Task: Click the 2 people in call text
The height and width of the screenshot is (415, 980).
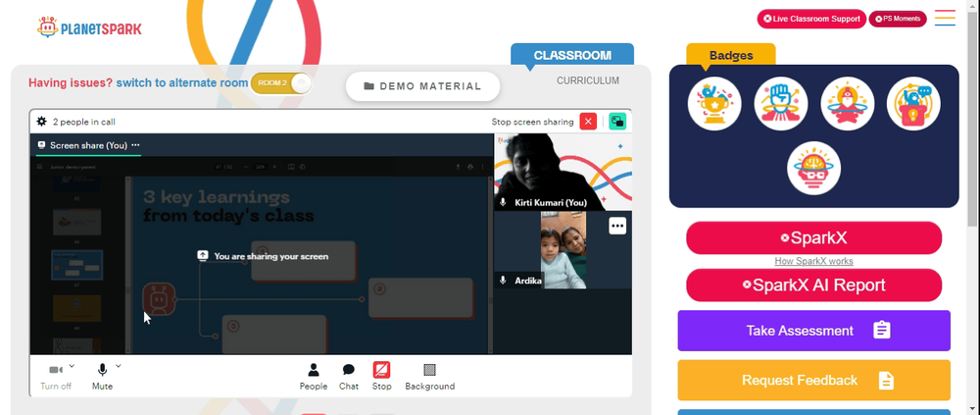Action: click(83, 122)
